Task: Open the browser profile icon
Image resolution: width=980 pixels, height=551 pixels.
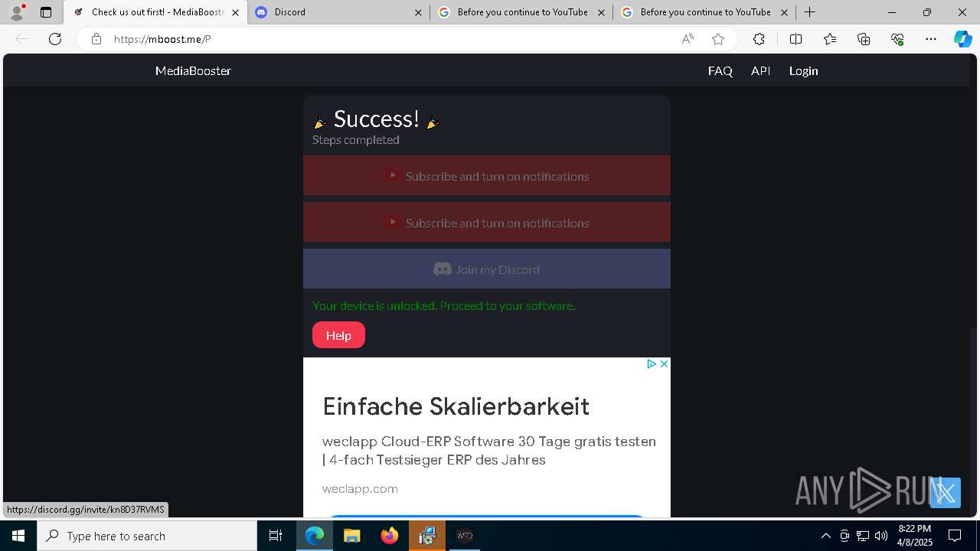Action: 17,12
